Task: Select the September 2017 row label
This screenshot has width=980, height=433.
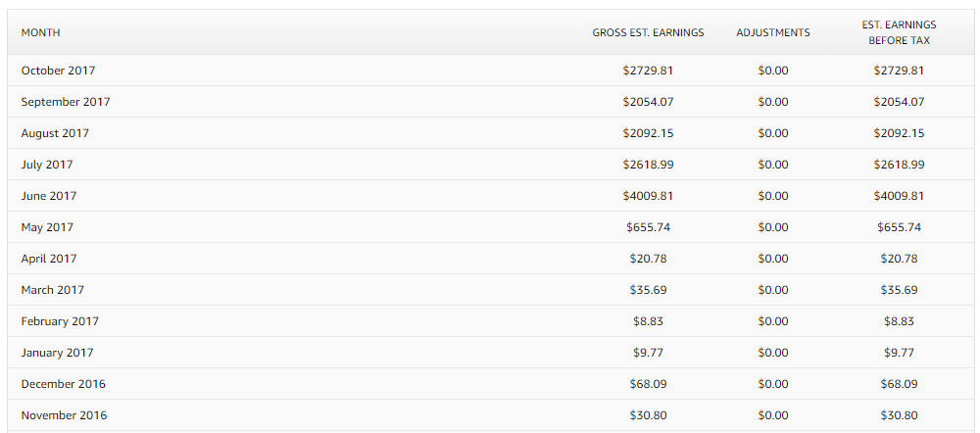Action: [x=66, y=102]
